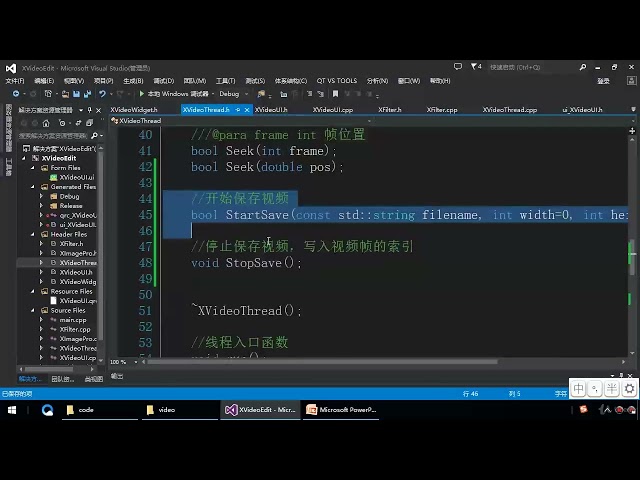Click the Navigate Backward arrow icon

(16, 94)
